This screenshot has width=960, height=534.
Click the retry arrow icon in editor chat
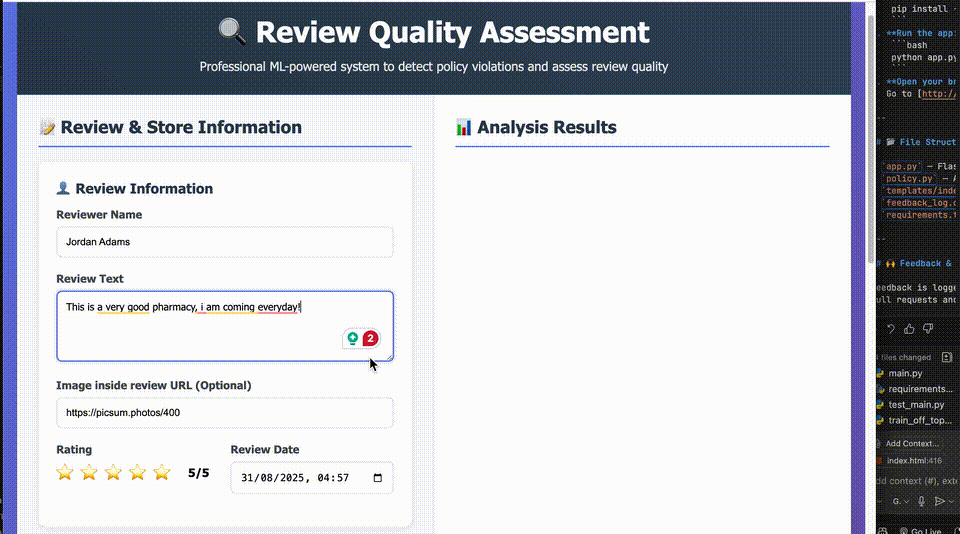pyautogui.click(x=891, y=329)
